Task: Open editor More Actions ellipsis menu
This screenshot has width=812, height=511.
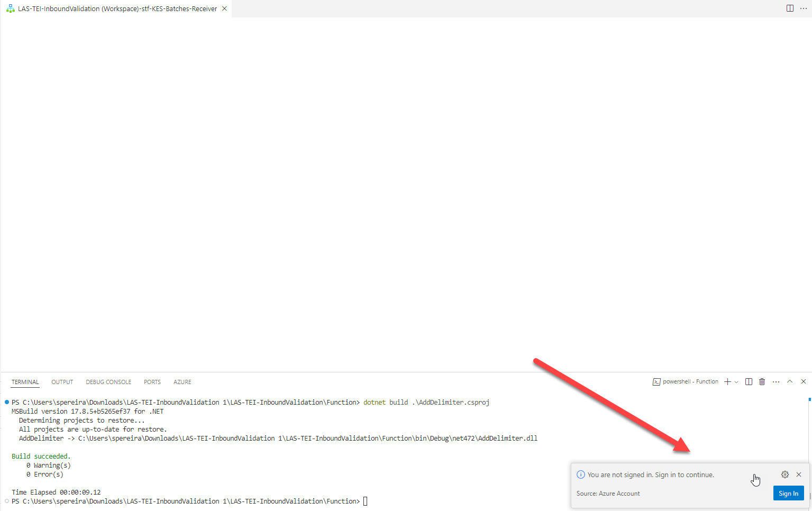Action: pos(804,8)
